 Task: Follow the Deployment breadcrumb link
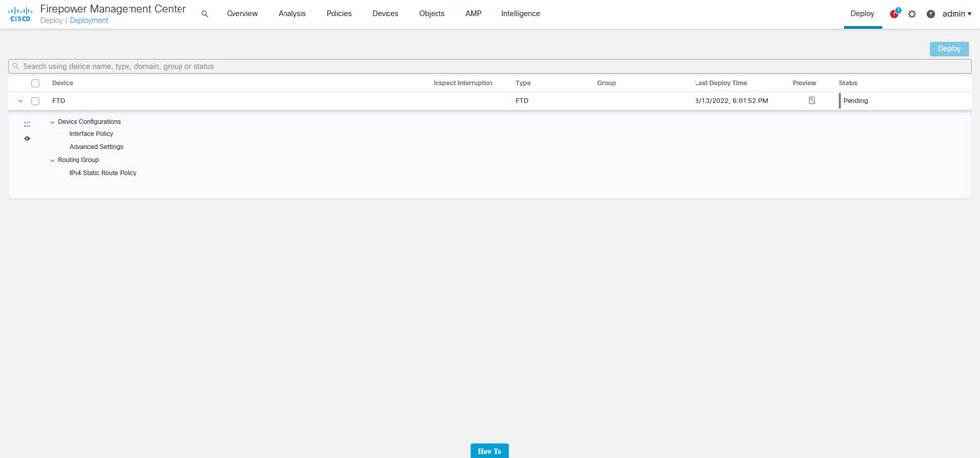88,20
